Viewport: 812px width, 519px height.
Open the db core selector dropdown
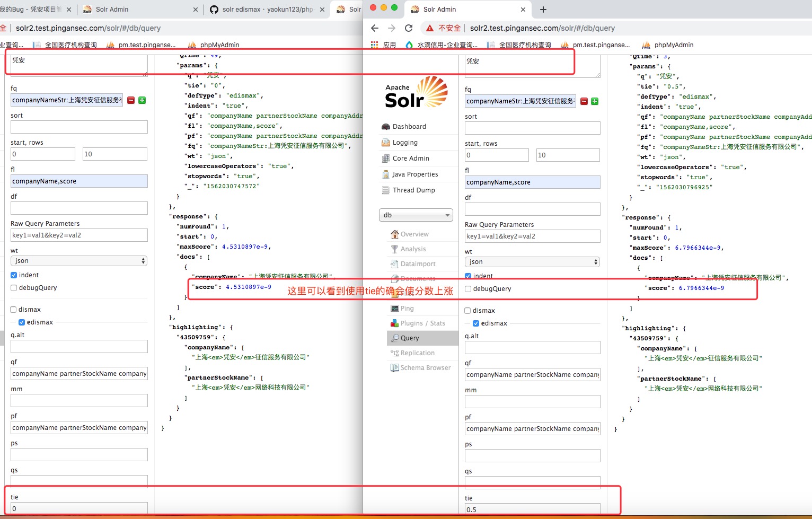[x=416, y=215]
